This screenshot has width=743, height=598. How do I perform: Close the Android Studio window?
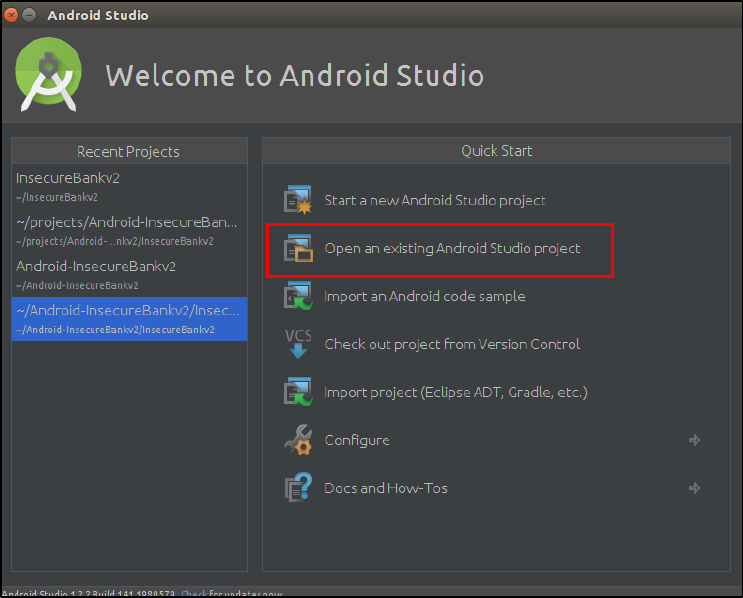tap(11, 15)
